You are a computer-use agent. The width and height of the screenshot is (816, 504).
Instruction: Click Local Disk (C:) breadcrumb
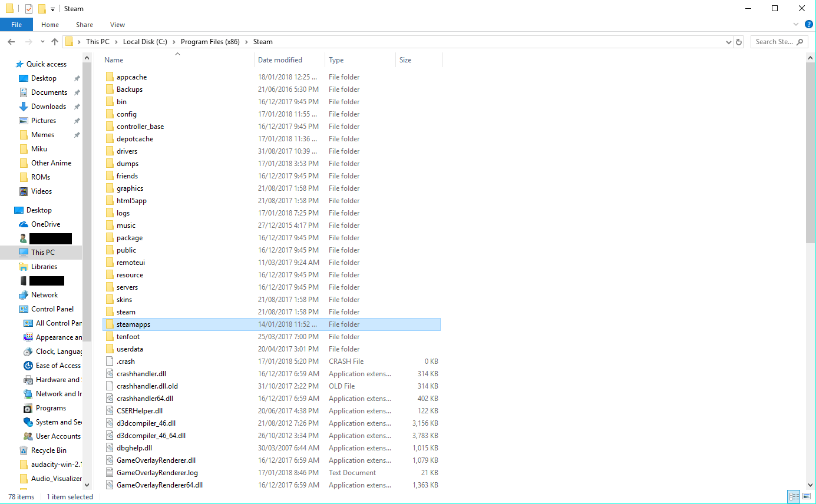point(145,42)
